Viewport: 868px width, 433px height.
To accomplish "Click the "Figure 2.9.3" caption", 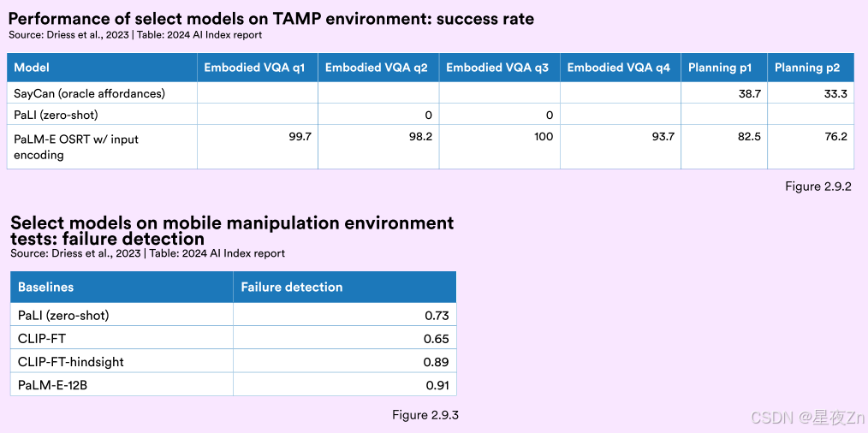I will 425,415.
